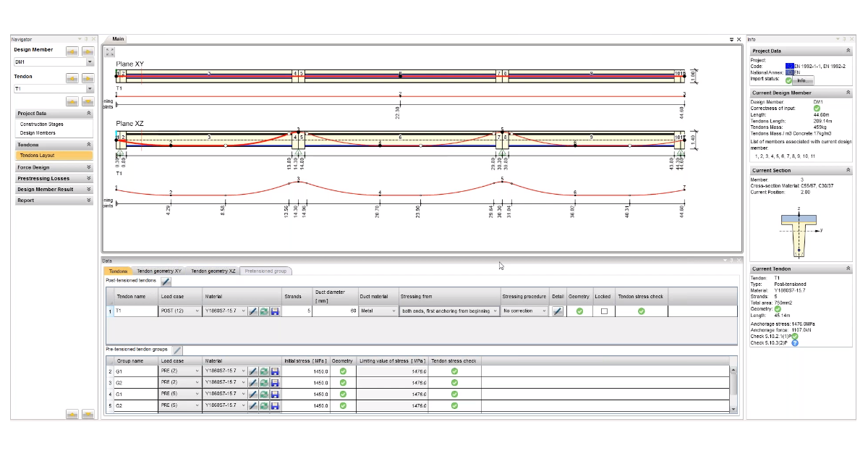Screen dimensions: 868x456
Task: Open the Design Member DM1 dropdown
Action: 90,62
